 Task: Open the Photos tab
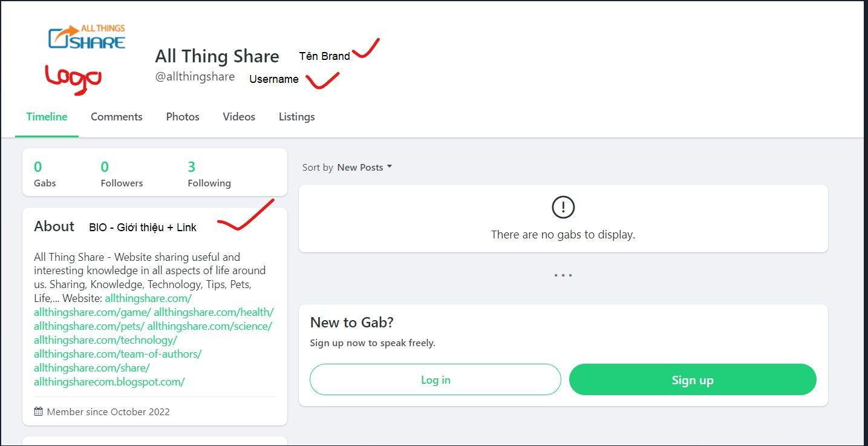[183, 117]
